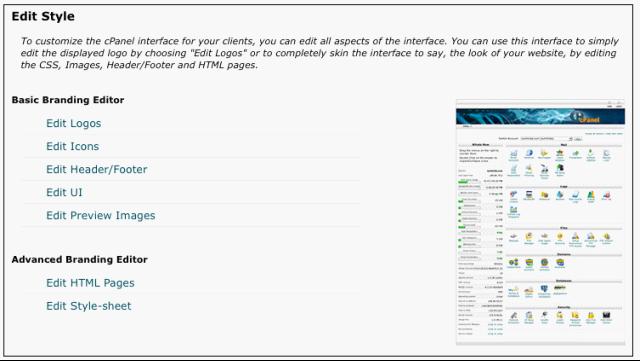Click the Domains section's first icon in preview

click(513, 263)
